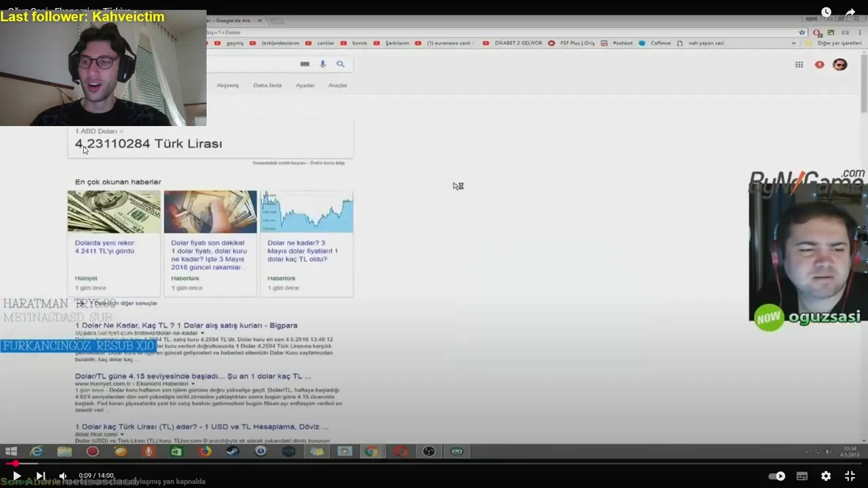Image resolution: width=868 pixels, height=488 pixels.
Task: Open Dolar ne kadar? 3 Mayıs headline
Action: [x=302, y=251]
